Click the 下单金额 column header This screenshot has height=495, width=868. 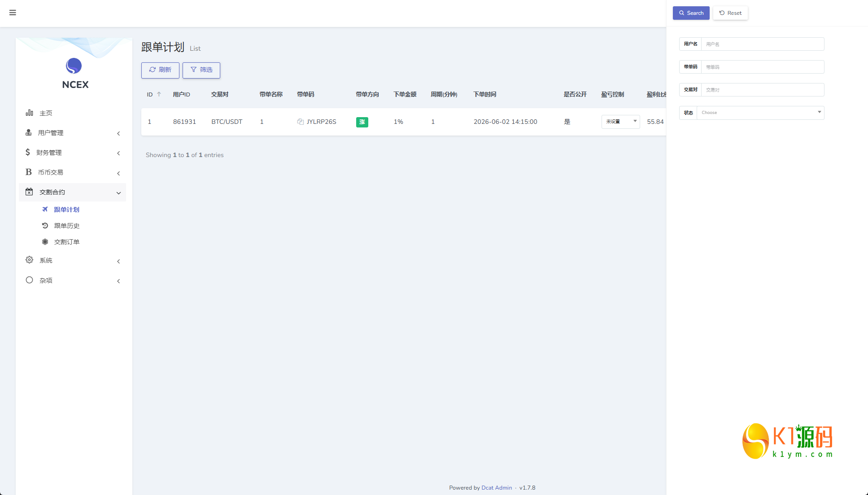(405, 94)
